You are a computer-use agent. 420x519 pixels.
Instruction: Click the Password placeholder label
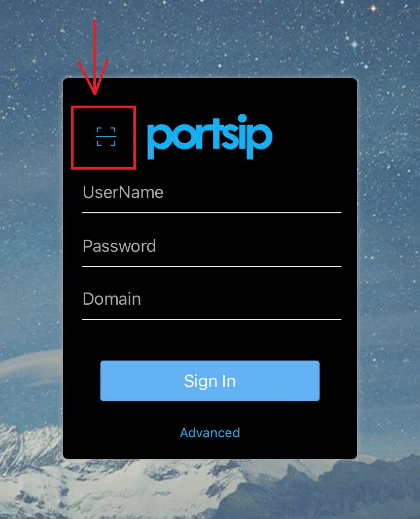(x=119, y=246)
